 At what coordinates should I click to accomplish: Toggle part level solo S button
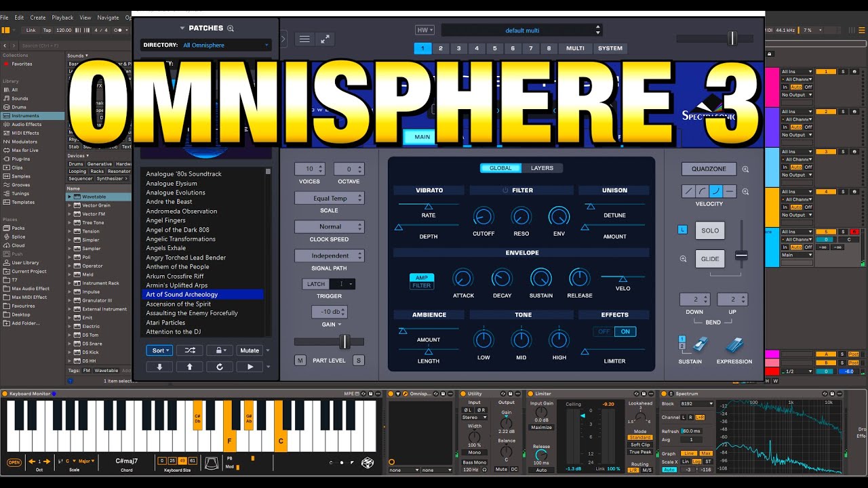pos(359,361)
